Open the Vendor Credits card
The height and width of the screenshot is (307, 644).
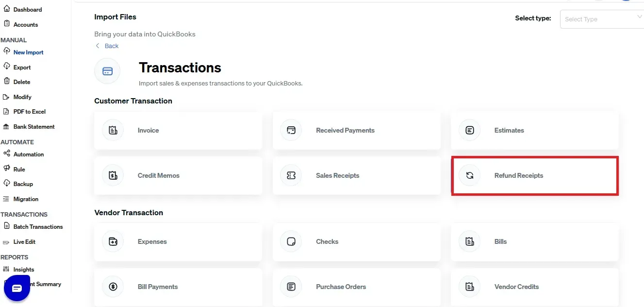pos(535,287)
